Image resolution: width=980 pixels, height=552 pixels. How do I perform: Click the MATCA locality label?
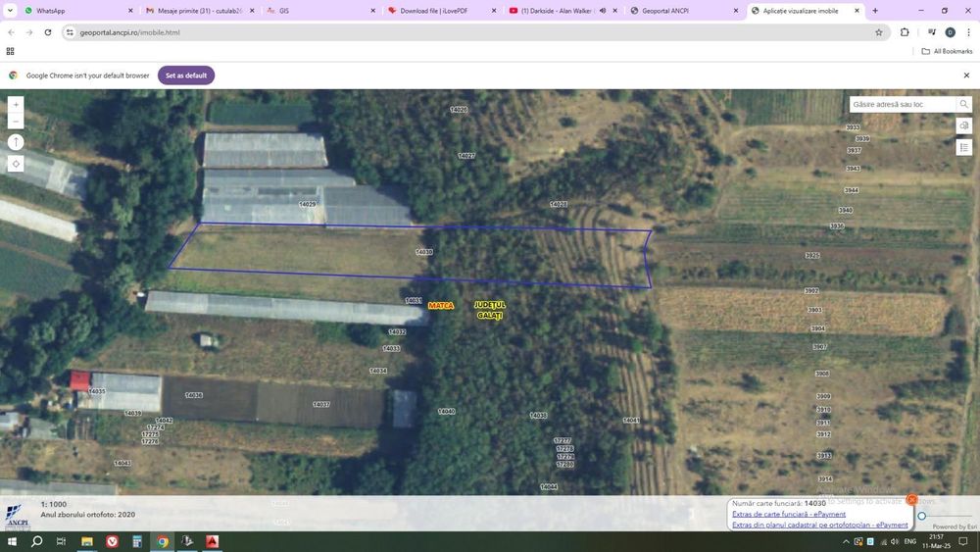click(441, 306)
